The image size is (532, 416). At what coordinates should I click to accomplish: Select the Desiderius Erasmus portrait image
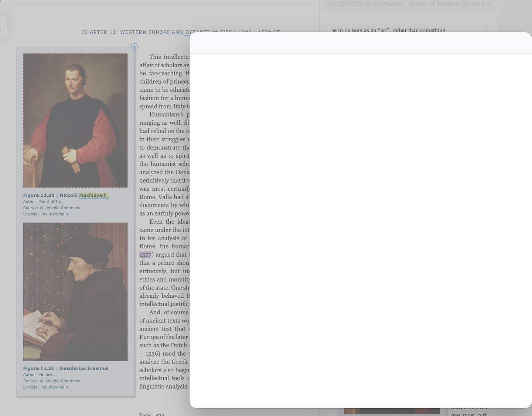75,292
